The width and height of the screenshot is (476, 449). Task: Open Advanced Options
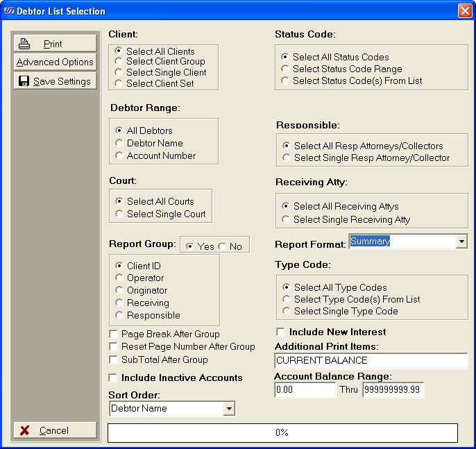click(x=55, y=62)
